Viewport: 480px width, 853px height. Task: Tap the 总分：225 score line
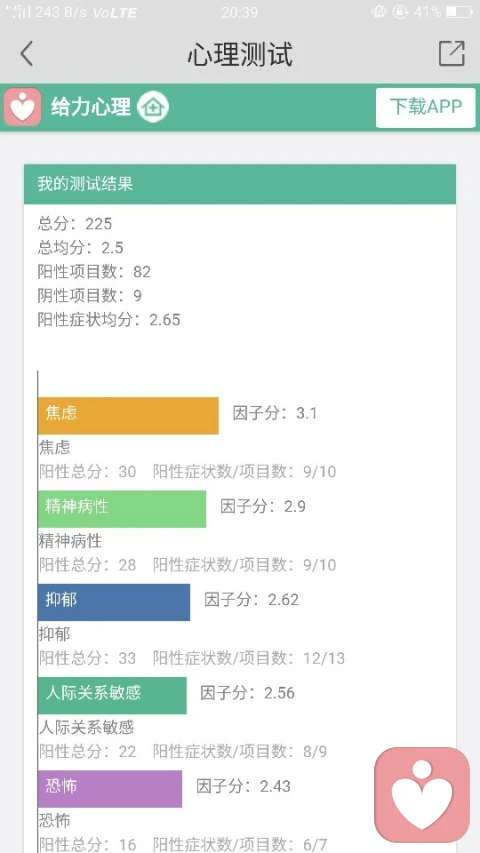coord(75,224)
